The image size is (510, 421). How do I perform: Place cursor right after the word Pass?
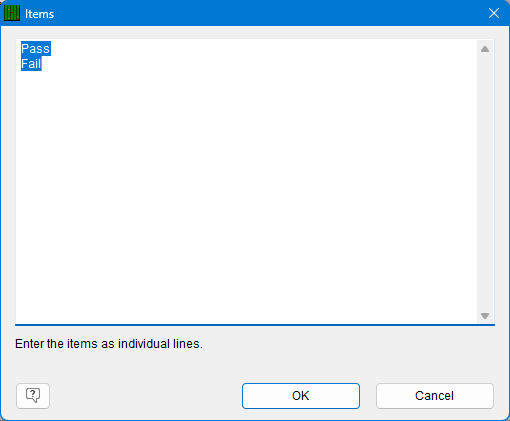(51, 49)
